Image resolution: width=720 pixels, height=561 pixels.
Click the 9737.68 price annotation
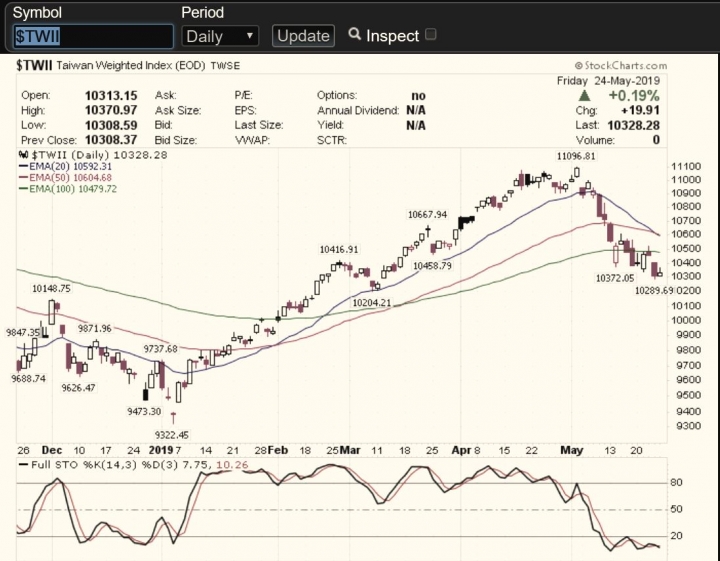pyautogui.click(x=160, y=349)
